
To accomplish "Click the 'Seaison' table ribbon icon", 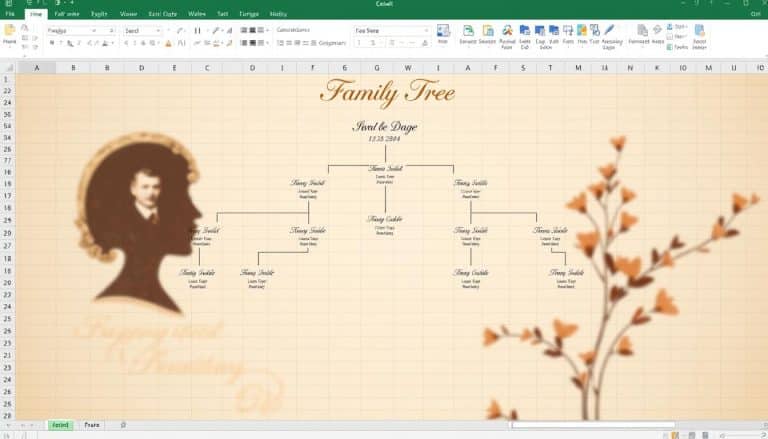I will coord(488,31).
